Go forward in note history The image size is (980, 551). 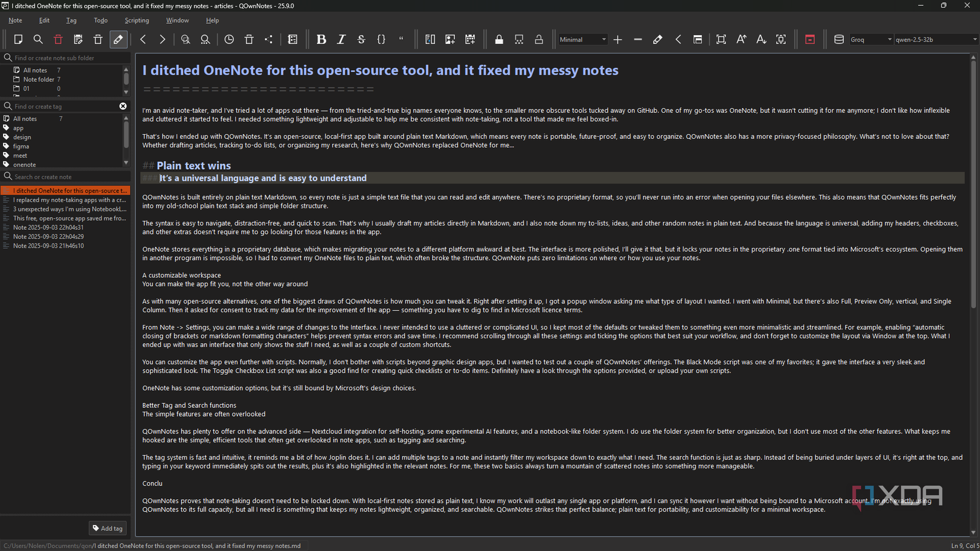coord(162,39)
